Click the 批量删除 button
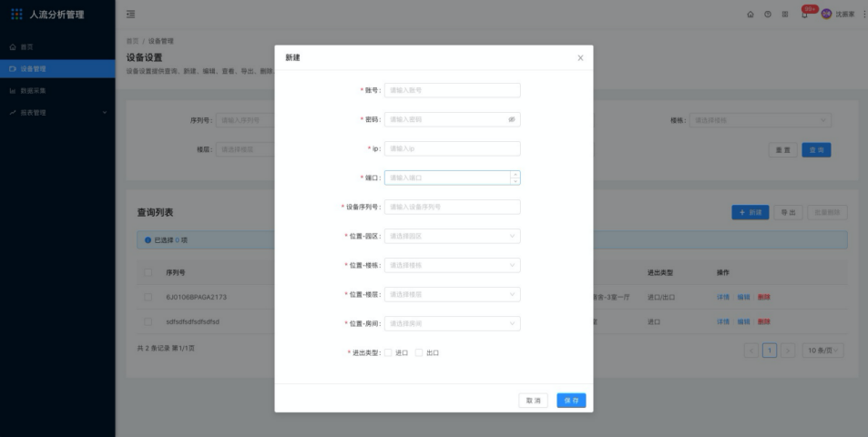 pos(828,212)
